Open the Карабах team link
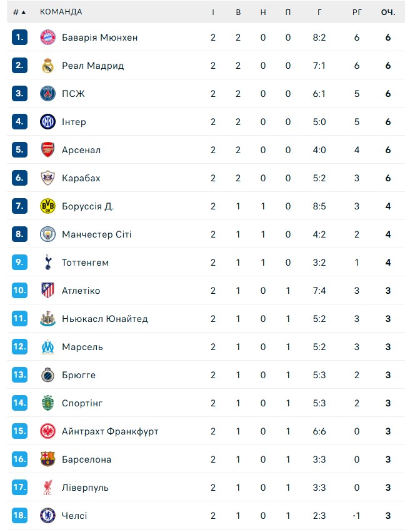This screenshot has height=532, width=405. 81,178
